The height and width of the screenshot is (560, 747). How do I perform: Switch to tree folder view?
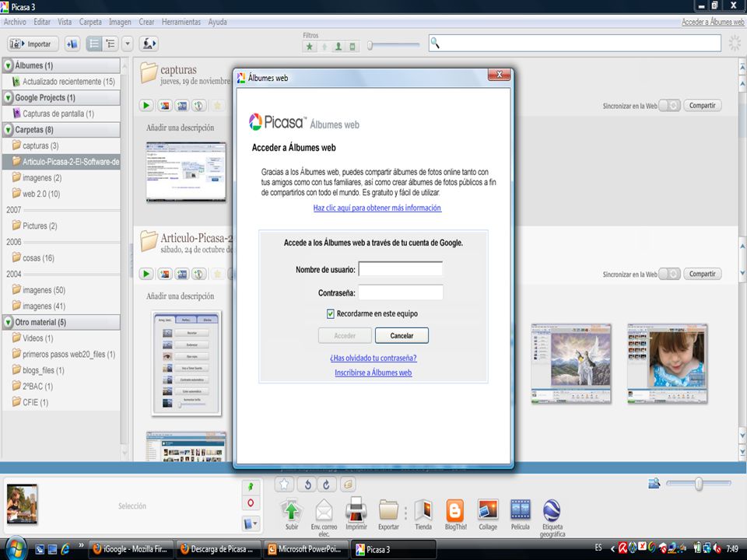[110, 44]
